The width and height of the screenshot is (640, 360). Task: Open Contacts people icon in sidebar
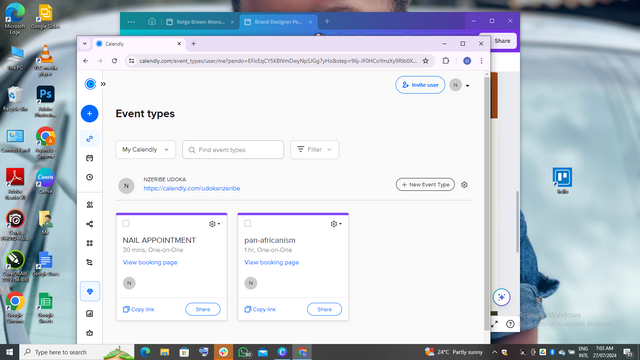tap(90, 205)
